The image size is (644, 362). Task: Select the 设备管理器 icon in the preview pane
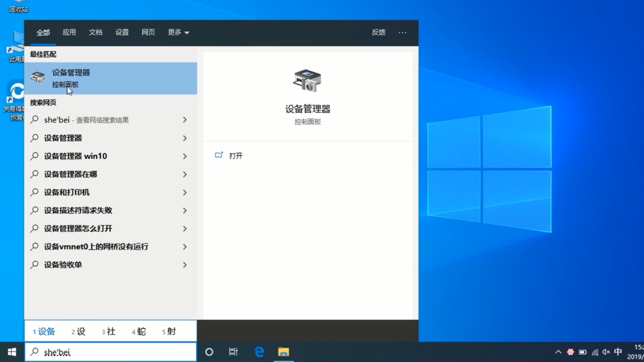coord(307,80)
